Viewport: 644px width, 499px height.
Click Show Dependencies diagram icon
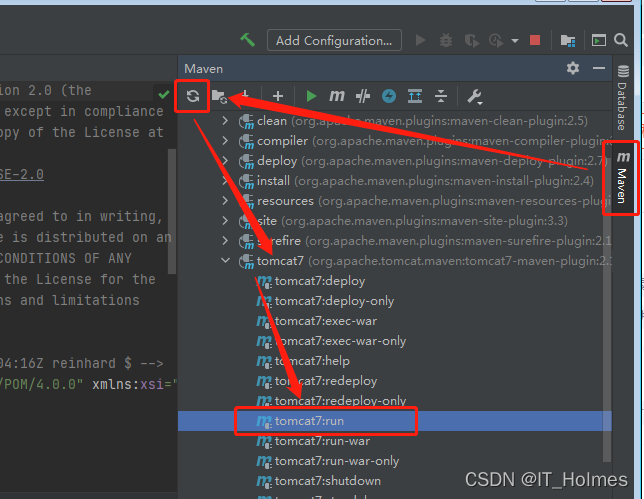pyautogui.click(x=415, y=96)
